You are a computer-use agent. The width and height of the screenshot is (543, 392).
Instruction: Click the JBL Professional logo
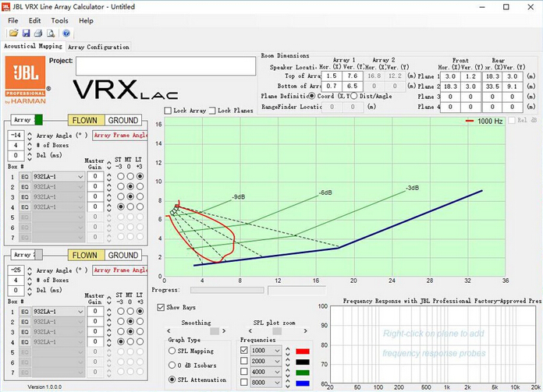[25, 80]
